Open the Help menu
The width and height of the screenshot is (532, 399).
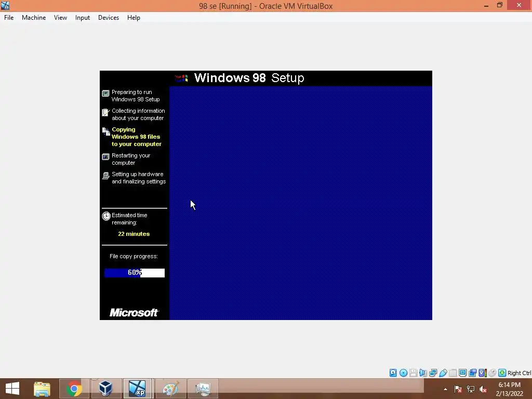click(x=134, y=18)
